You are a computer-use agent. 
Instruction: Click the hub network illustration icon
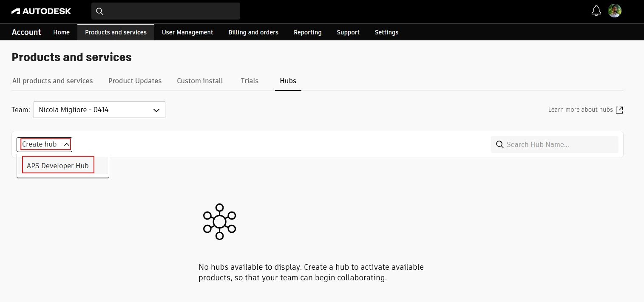pyautogui.click(x=219, y=221)
